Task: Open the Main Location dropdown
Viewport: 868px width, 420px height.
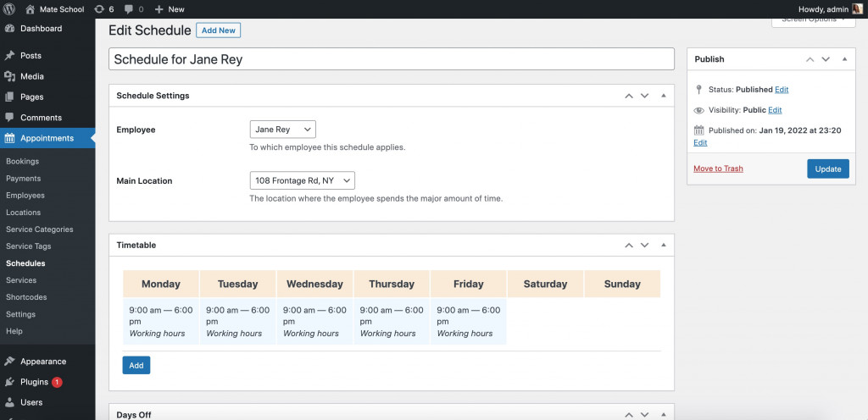Action: 302,180
